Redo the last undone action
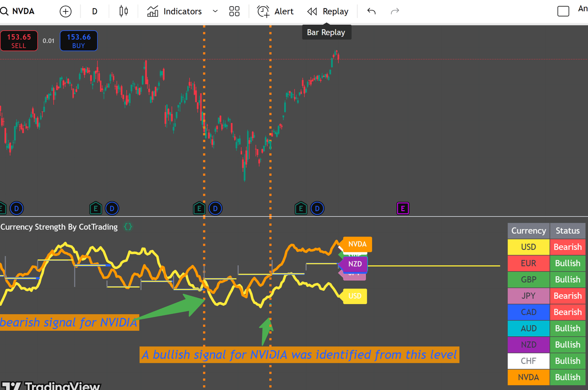This screenshot has height=390, width=588. [x=395, y=11]
